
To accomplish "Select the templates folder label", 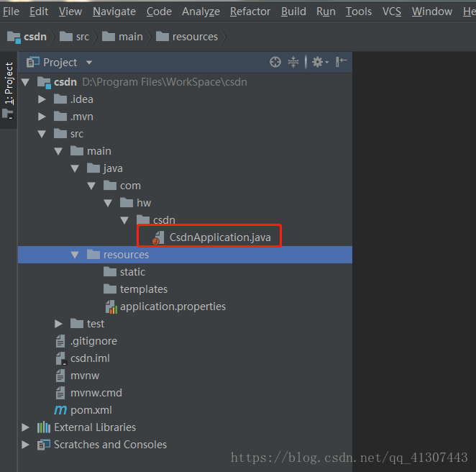I will (144, 289).
